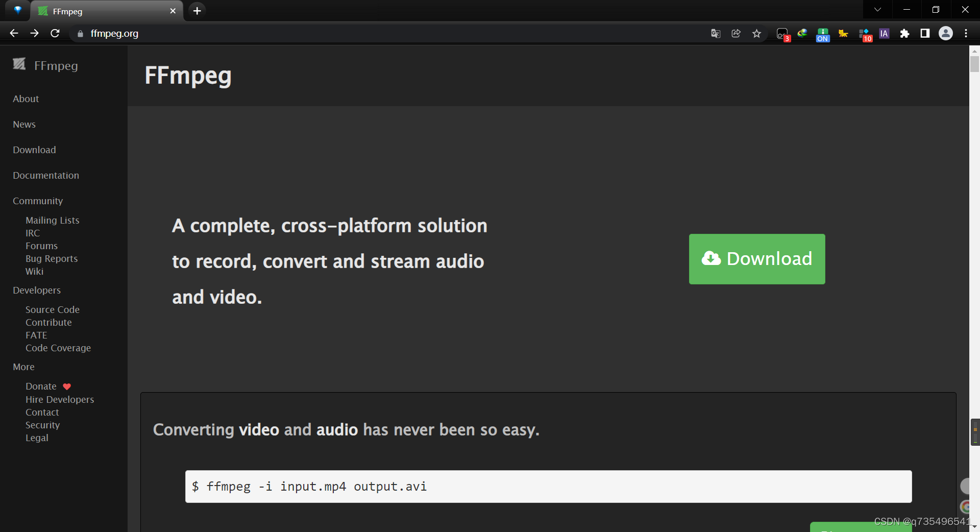Click the share page icon
The height and width of the screenshot is (532, 980).
pyautogui.click(x=736, y=34)
